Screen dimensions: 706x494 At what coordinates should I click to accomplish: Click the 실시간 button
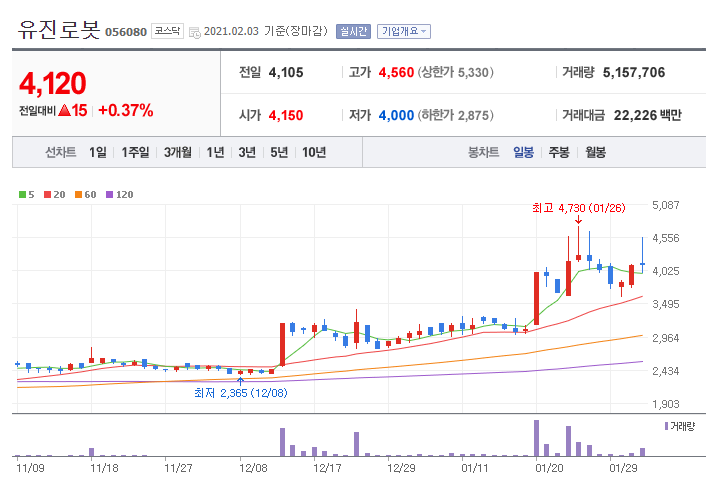tap(353, 31)
